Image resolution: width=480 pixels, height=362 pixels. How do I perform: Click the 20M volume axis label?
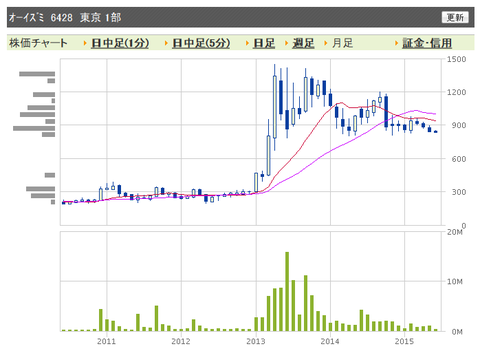click(x=455, y=232)
